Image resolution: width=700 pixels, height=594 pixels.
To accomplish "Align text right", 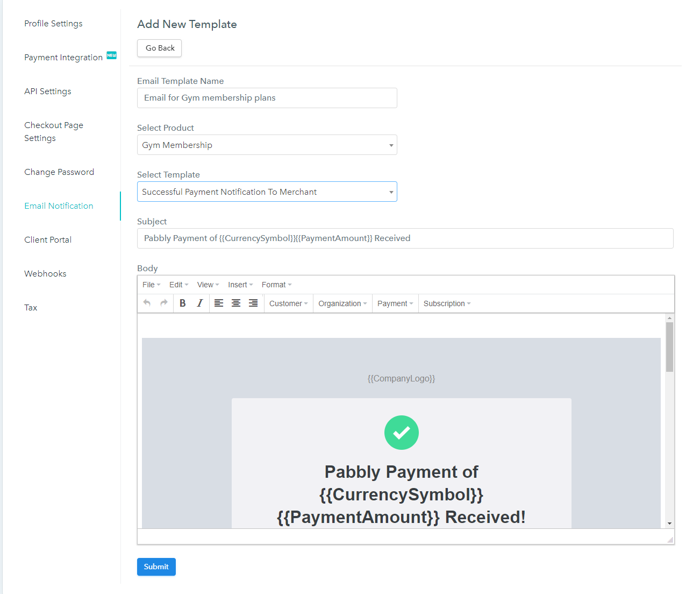I will tap(253, 303).
